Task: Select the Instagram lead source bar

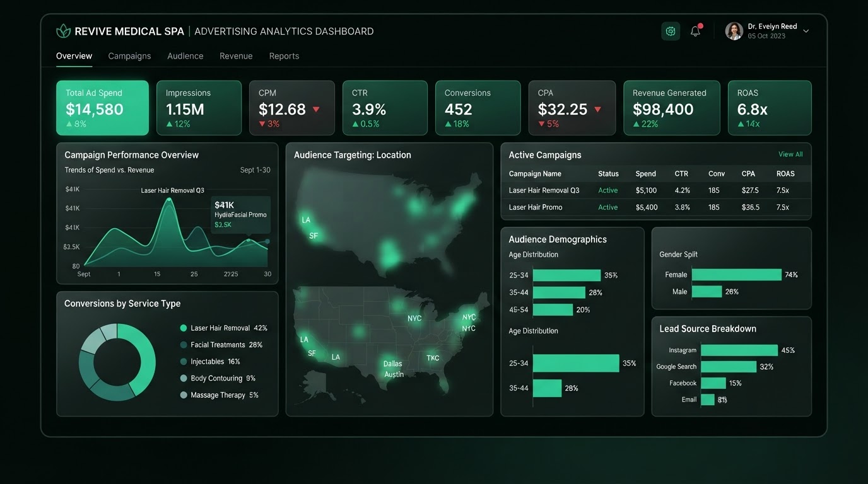Action: [739, 350]
